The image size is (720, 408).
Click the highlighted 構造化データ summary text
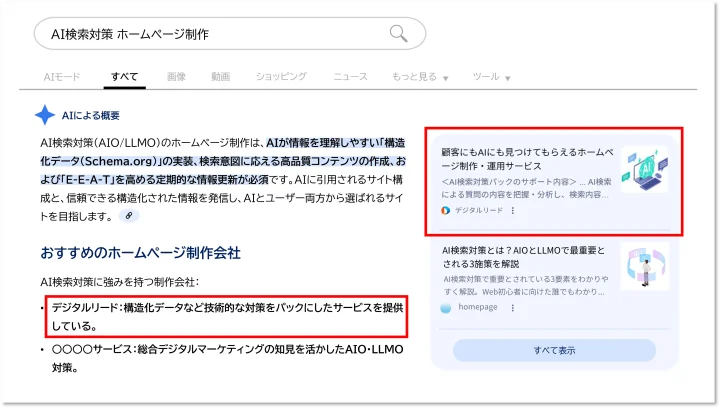(223, 161)
